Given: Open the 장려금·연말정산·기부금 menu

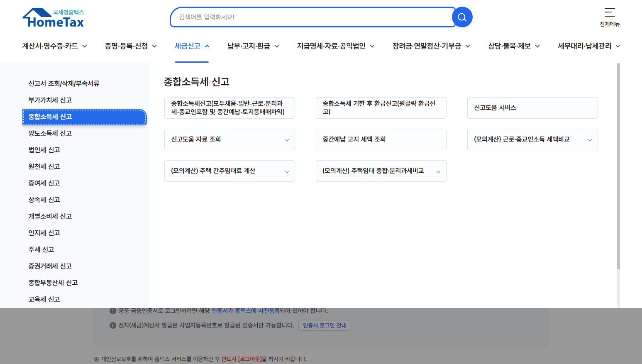Looking at the screenshot, I should (431, 46).
